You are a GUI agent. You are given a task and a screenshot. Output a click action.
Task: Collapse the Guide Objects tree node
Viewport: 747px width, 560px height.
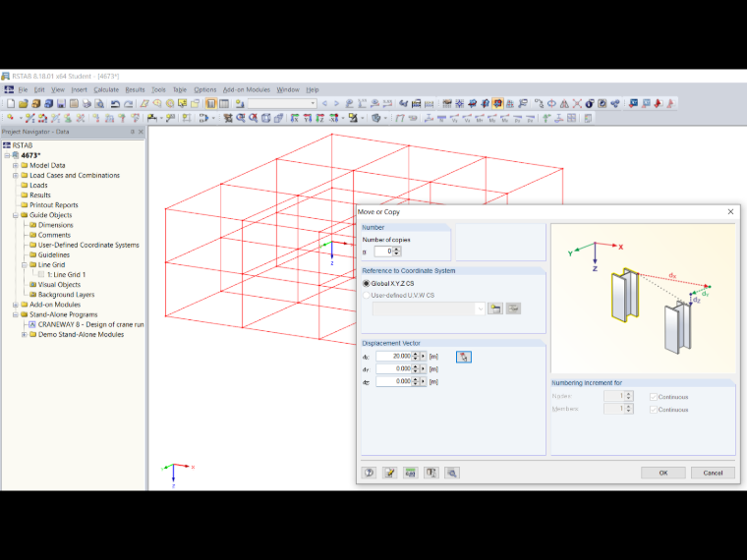(x=16, y=215)
